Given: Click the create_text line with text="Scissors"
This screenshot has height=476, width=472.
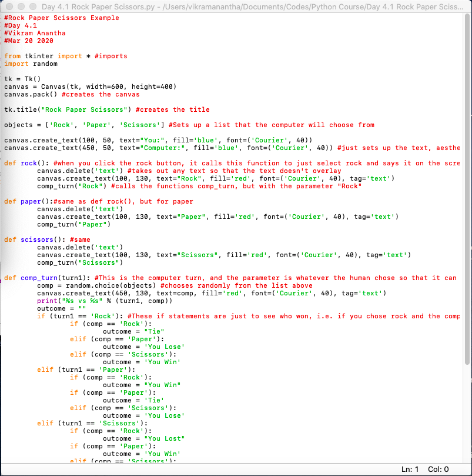Looking at the screenshot, I should [x=224, y=255].
